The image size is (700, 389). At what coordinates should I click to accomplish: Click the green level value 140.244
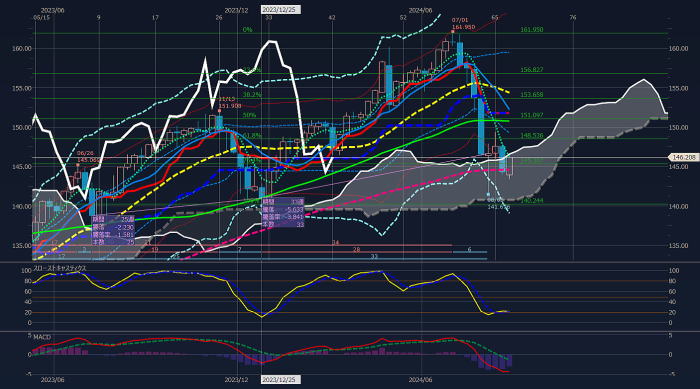[x=532, y=201]
